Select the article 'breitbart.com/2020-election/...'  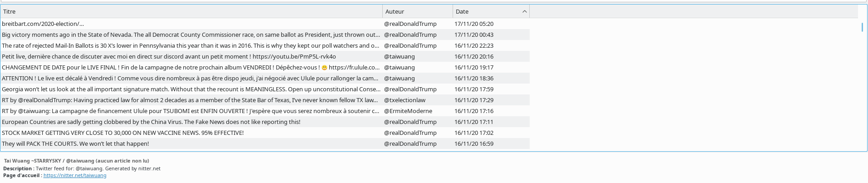(265, 24)
